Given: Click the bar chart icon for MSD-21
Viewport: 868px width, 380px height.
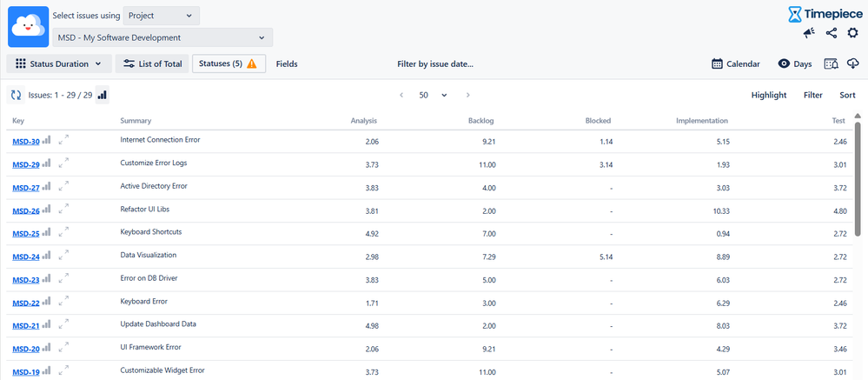Looking at the screenshot, I should [x=47, y=324].
